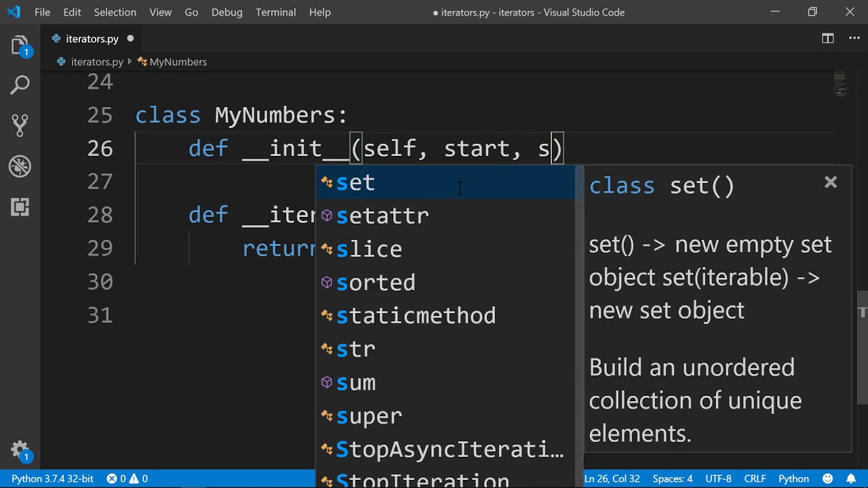This screenshot has width=868, height=488.
Task: Select 'slice' suggestion in autocomplete list
Action: pos(446,249)
